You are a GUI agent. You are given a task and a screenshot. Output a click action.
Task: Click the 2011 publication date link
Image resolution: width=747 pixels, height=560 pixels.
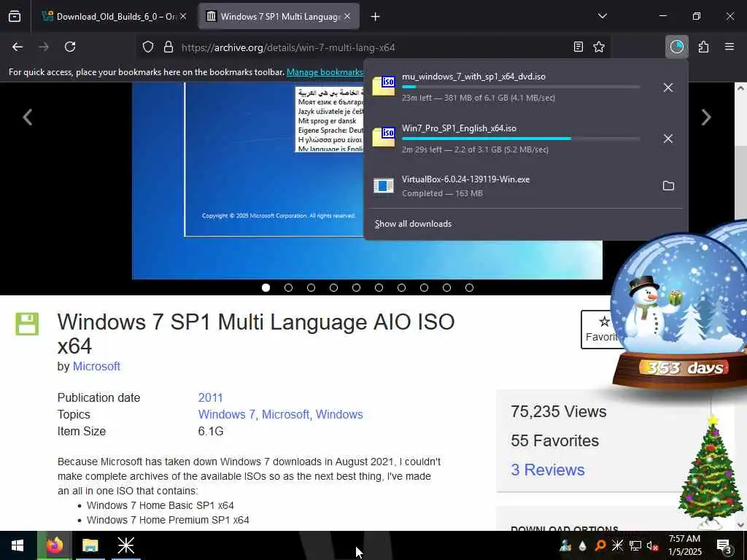[211, 397]
